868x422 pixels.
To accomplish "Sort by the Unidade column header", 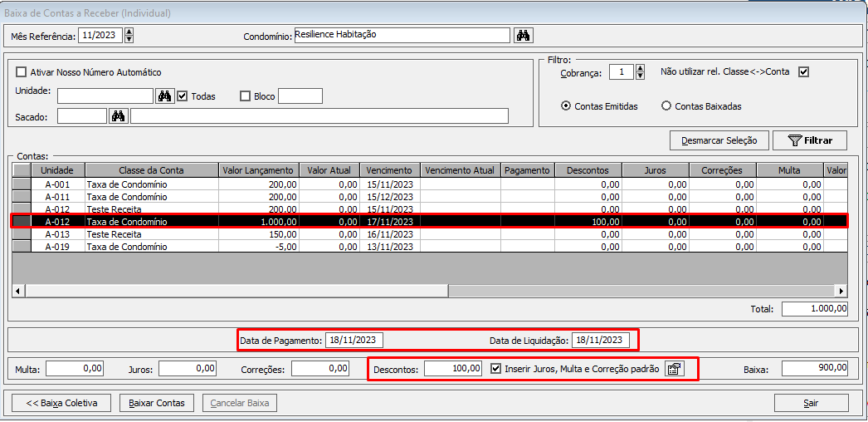I will click(58, 169).
